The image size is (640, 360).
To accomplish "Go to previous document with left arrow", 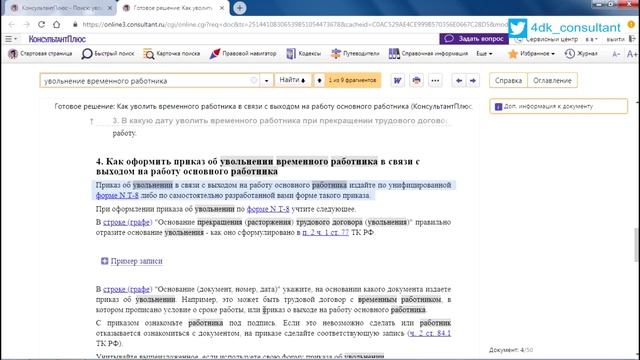I will click(459, 80).
